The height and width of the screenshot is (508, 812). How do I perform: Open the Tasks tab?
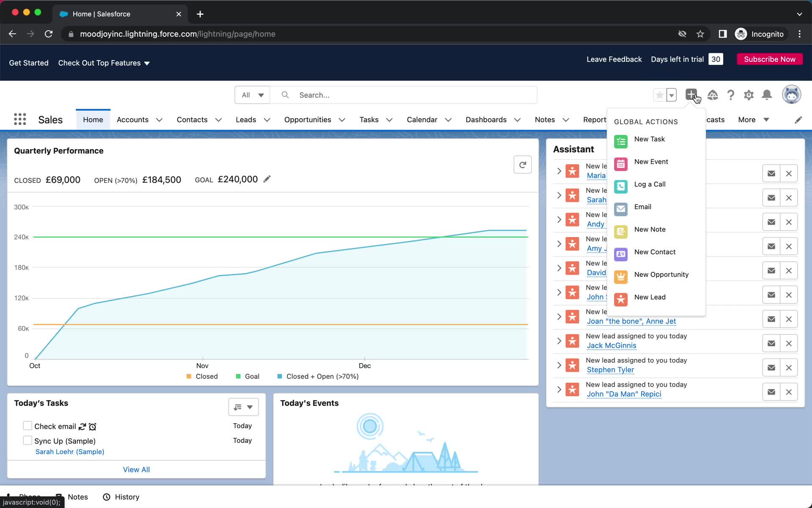(369, 120)
